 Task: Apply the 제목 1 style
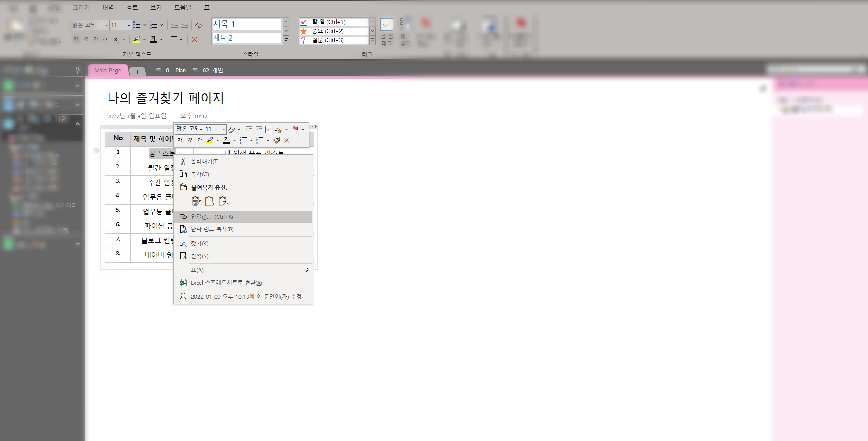(x=247, y=24)
